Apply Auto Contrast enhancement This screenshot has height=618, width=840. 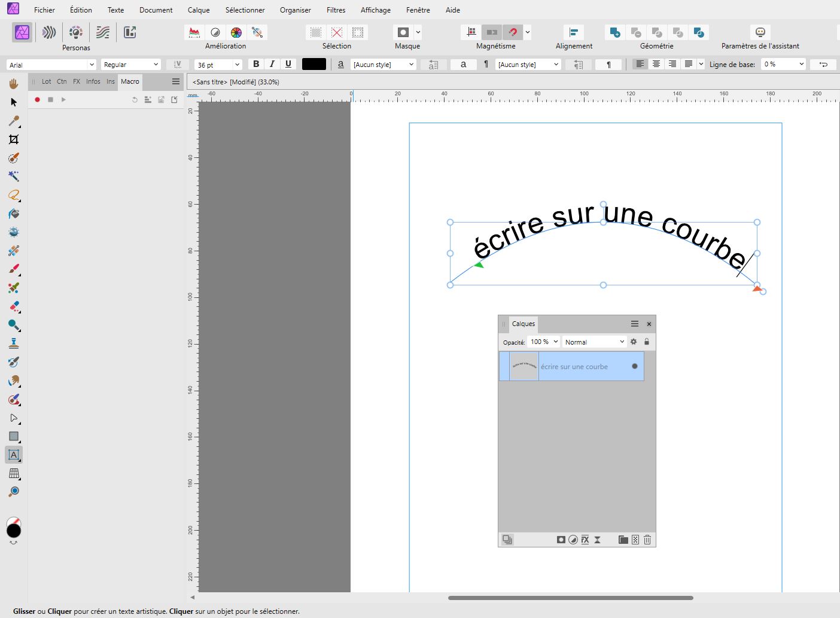[x=215, y=32]
